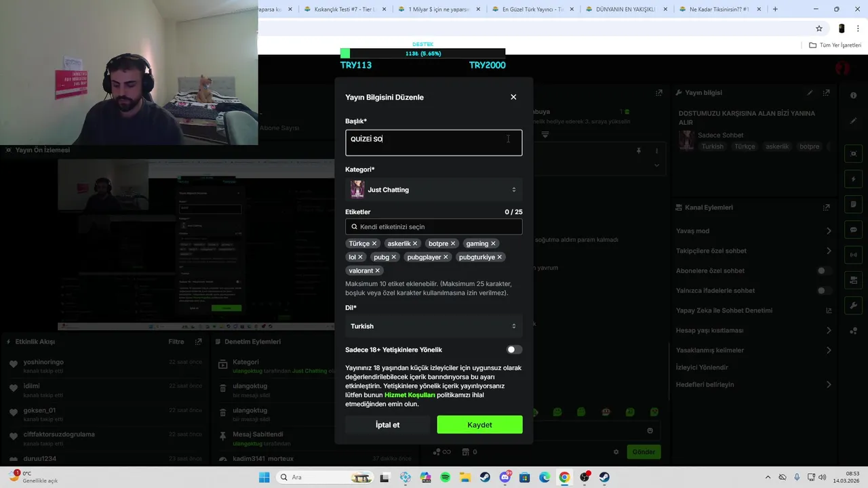
Task: Open Yapay Zeka ile Sohbet Denetimi
Action: (753, 310)
